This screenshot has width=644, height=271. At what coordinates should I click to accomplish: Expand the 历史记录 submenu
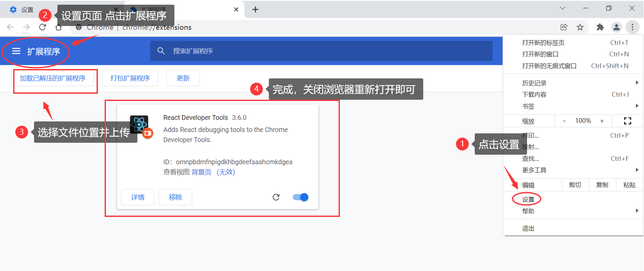click(x=637, y=83)
